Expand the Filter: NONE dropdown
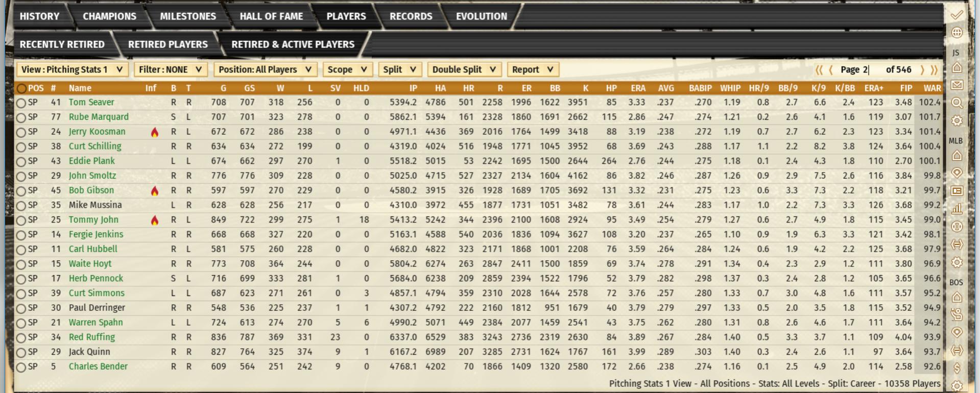 [170, 69]
